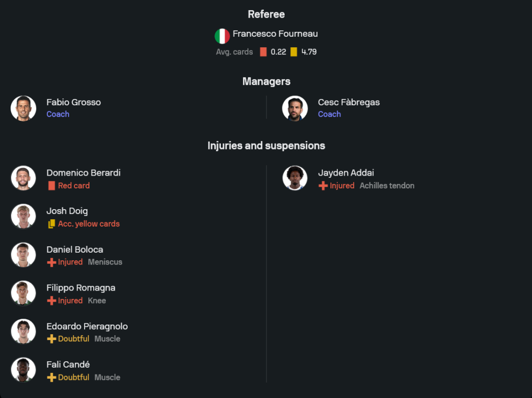Click referee name Francesco Fourneau
The height and width of the screenshot is (398, 532).
click(x=275, y=34)
